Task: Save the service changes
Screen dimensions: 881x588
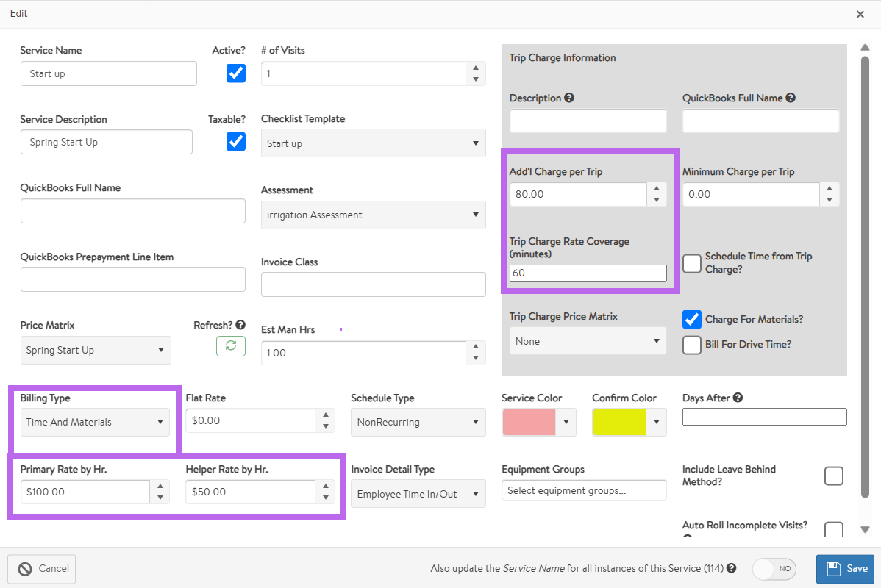Action: pos(845,568)
